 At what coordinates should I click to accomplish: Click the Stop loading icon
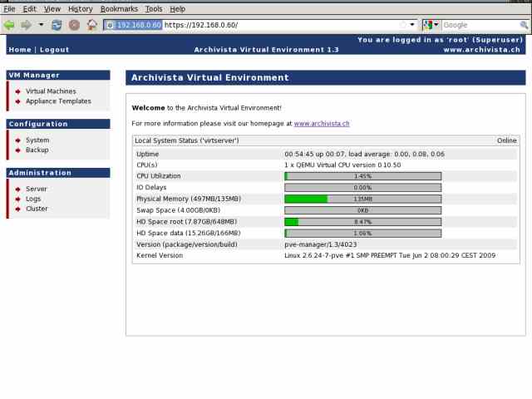(74, 25)
